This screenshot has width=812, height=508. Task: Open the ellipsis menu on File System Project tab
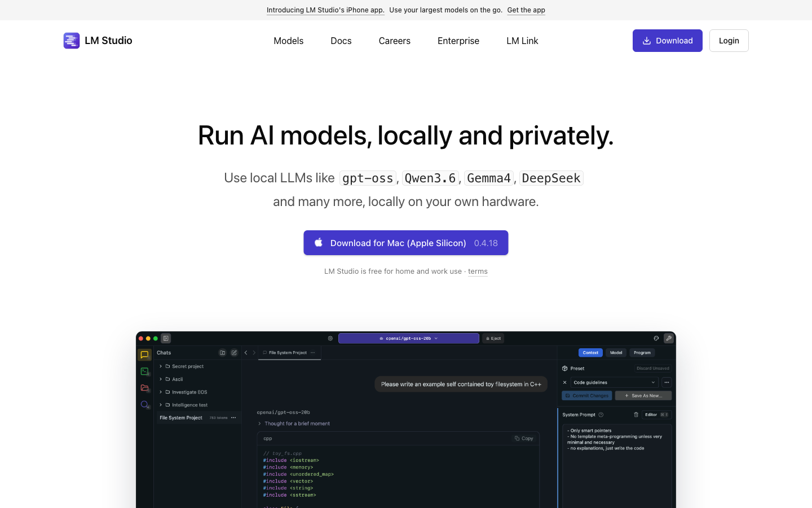(312, 353)
